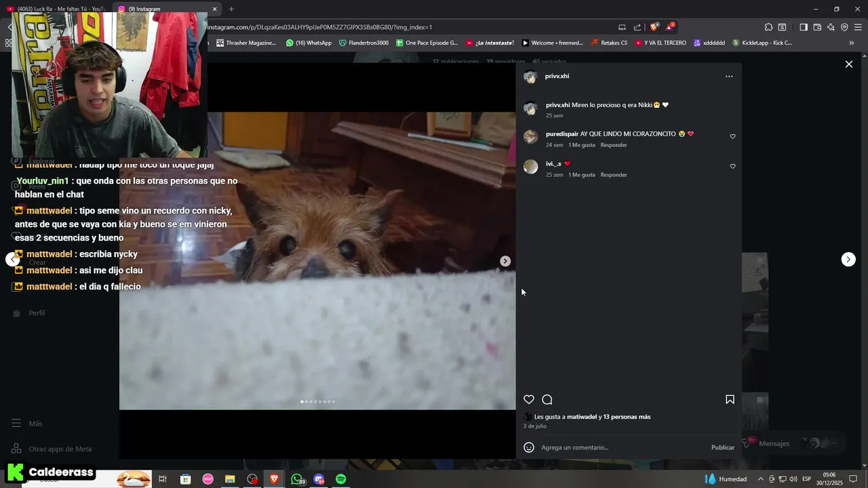Go to Perfil in the Instagram sidebar

click(29, 313)
